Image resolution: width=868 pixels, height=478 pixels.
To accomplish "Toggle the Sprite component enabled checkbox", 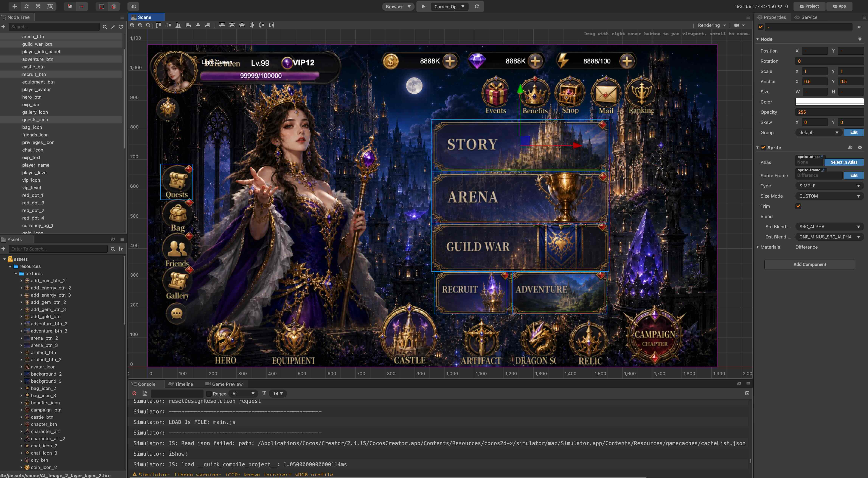I will 764,147.
